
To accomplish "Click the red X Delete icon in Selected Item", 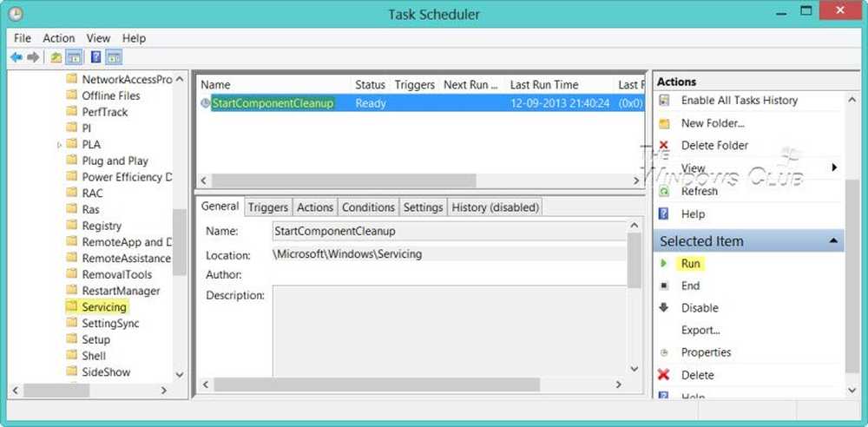I will [664, 375].
